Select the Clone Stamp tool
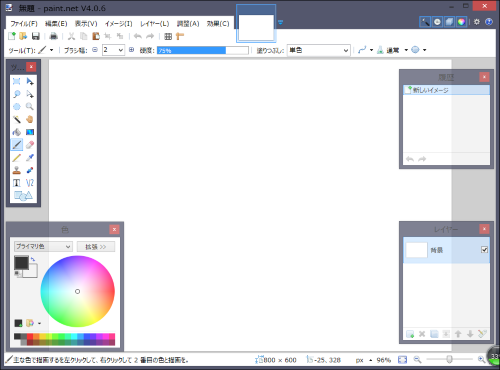This screenshot has height=370, width=500. [17, 170]
